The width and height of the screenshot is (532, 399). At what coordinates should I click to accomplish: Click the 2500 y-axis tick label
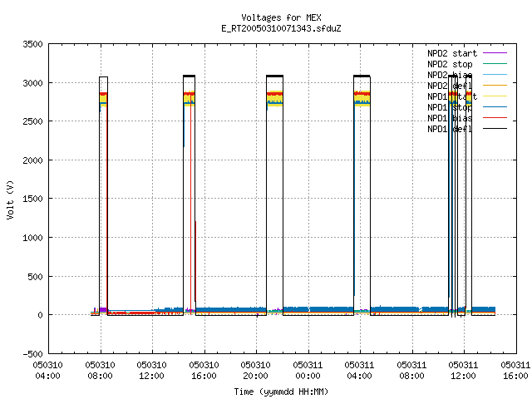coord(33,121)
